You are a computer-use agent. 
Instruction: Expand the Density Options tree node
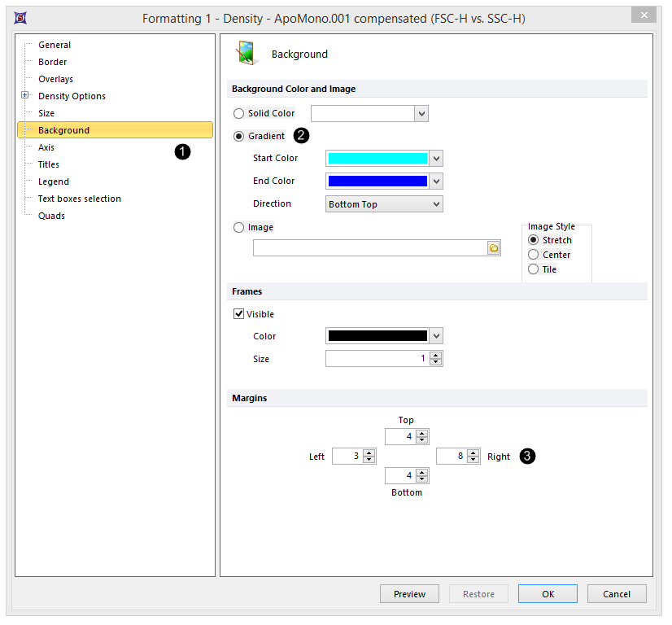pos(25,96)
